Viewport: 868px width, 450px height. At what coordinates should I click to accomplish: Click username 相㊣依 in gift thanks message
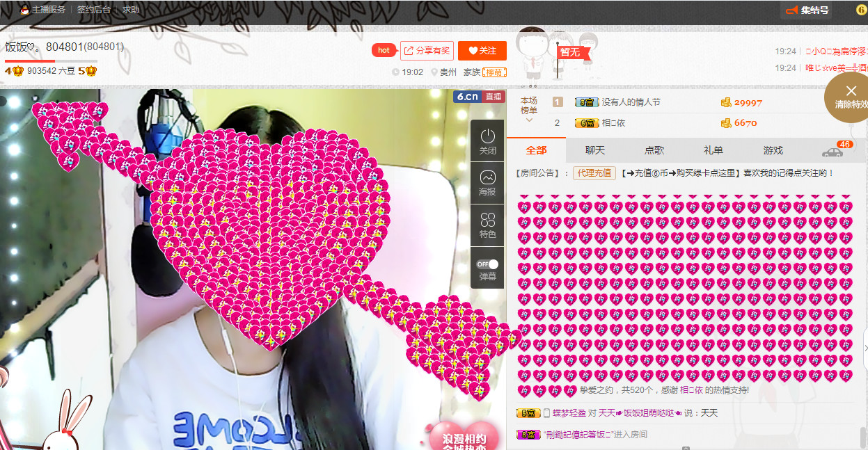[692, 390]
